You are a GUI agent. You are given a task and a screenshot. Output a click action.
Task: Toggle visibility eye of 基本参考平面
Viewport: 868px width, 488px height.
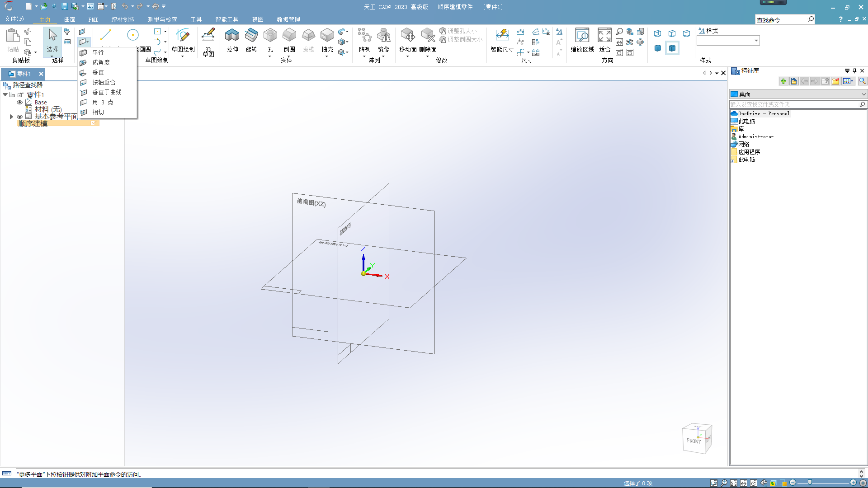pos(19,117)
